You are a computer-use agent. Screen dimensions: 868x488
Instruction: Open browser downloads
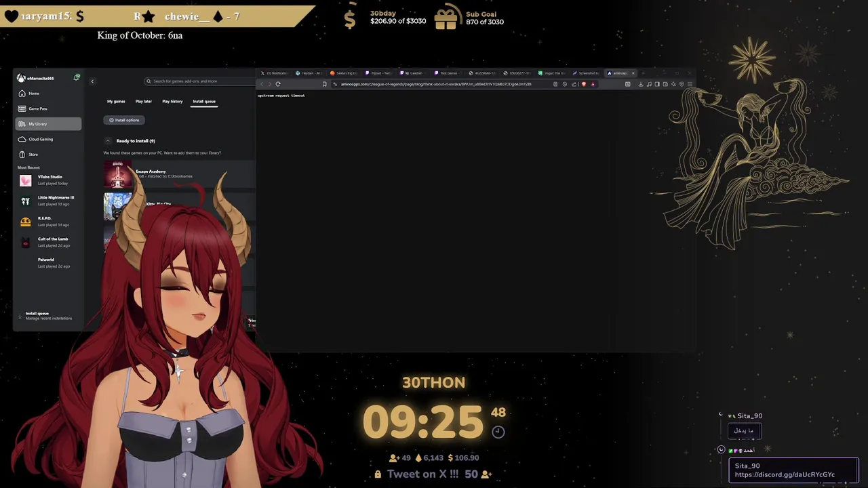pyautogui.click(x=641, y=84)
